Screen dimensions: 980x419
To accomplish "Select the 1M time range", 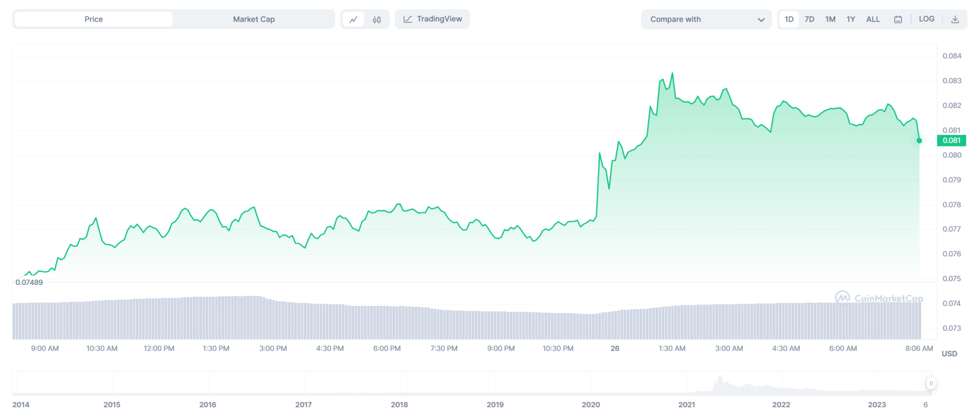I will [830, 19].
